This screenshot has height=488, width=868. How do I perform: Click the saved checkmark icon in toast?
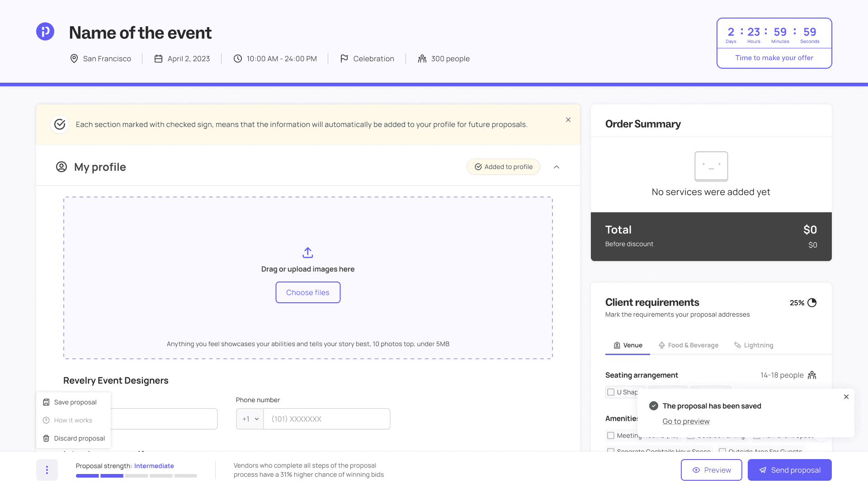(x=654, y=406)
